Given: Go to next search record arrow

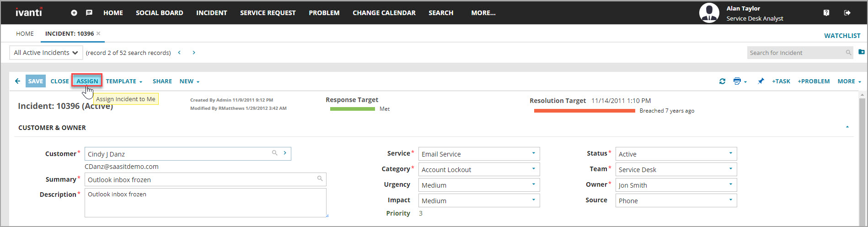Looking at the screenshot, I should click(x=194, y=53).
